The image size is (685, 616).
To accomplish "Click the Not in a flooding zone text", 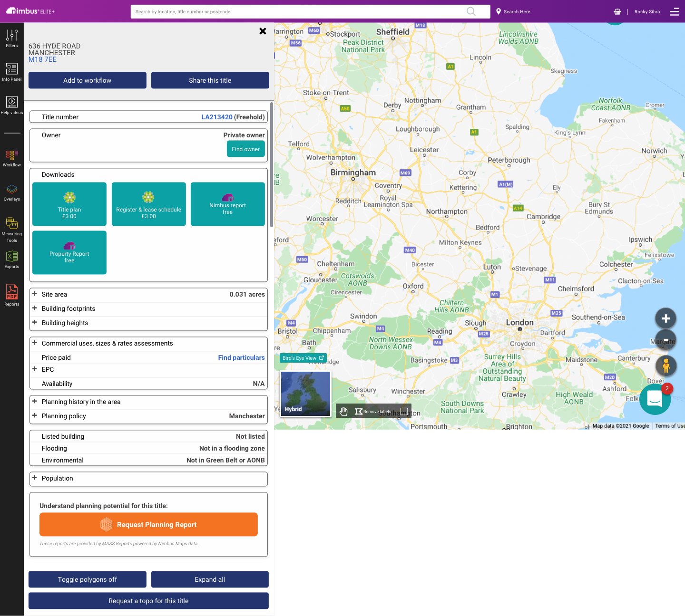I will click(232, 448).
